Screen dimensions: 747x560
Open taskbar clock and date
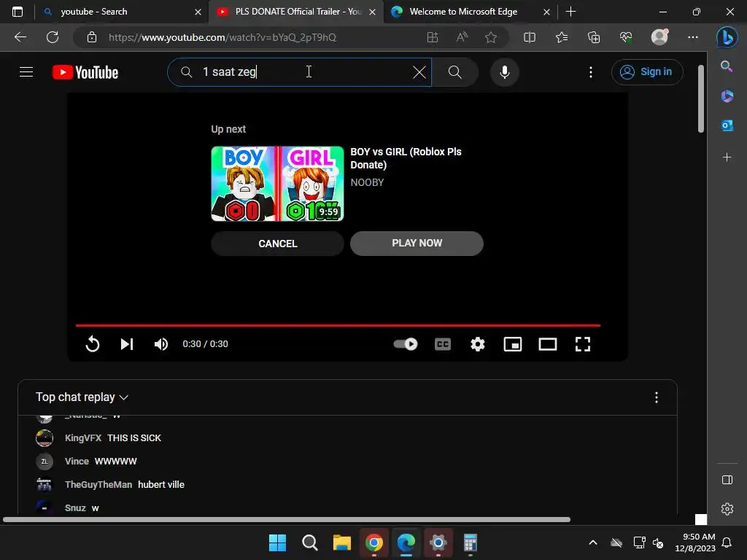695,542
